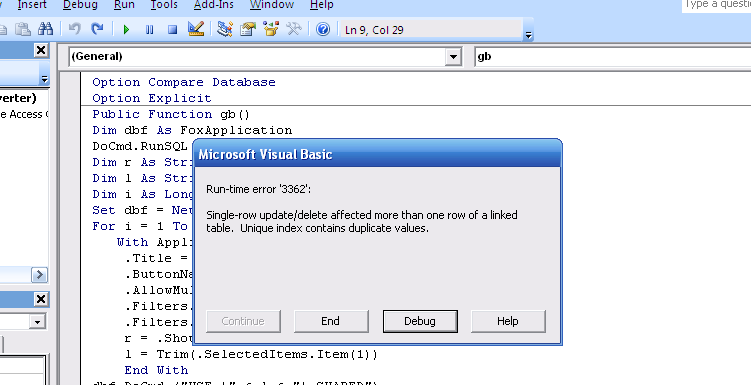Click the green Run Sub play icon

(126, 30)
